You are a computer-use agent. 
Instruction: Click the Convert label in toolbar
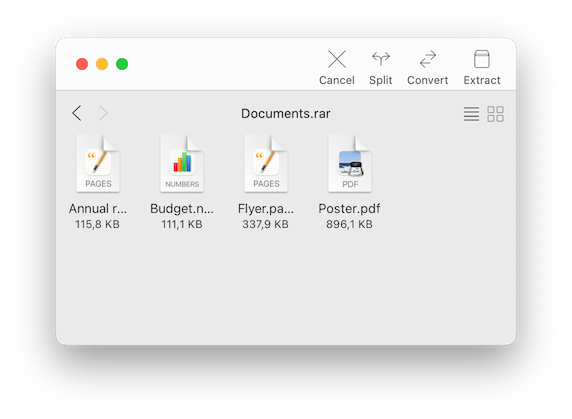pos(428,80)
